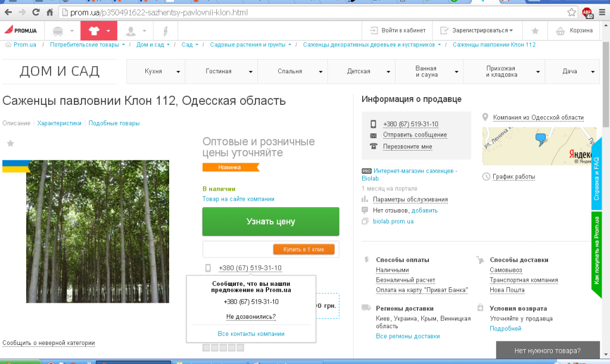
Task: Open the Все контакты компании link
Action: (x=251, y=334)
